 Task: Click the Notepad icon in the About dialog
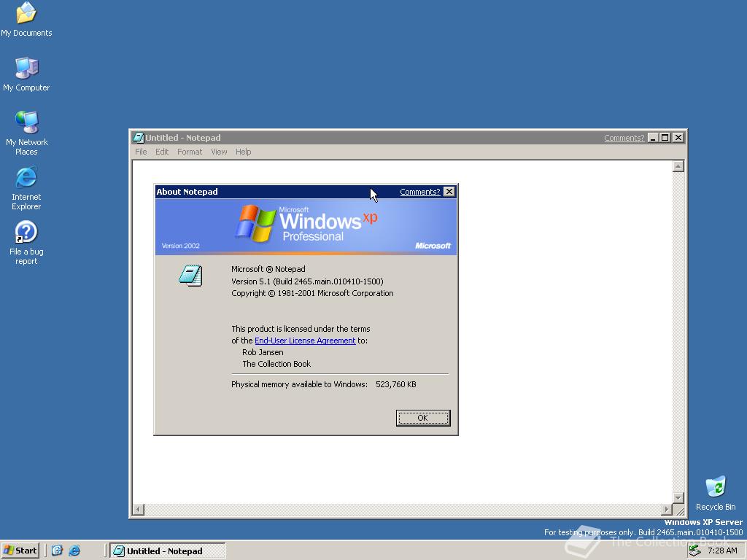coord(190,276)
